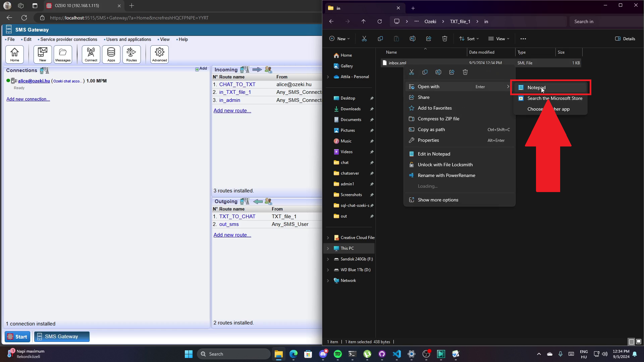Open Properties from context menu
The width and height of the screenshot is (644, 362).
click(x=460, y=140)
